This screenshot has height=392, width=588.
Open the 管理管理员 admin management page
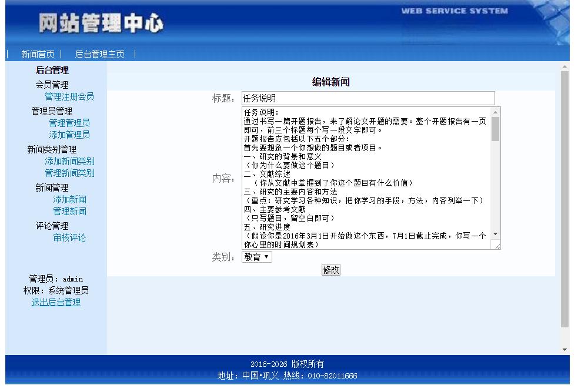pos(71,123)
